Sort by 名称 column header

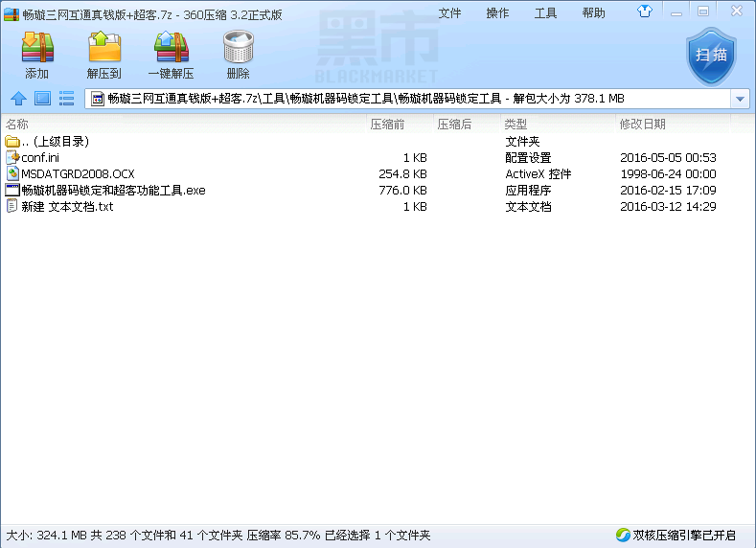coord(183,125)
